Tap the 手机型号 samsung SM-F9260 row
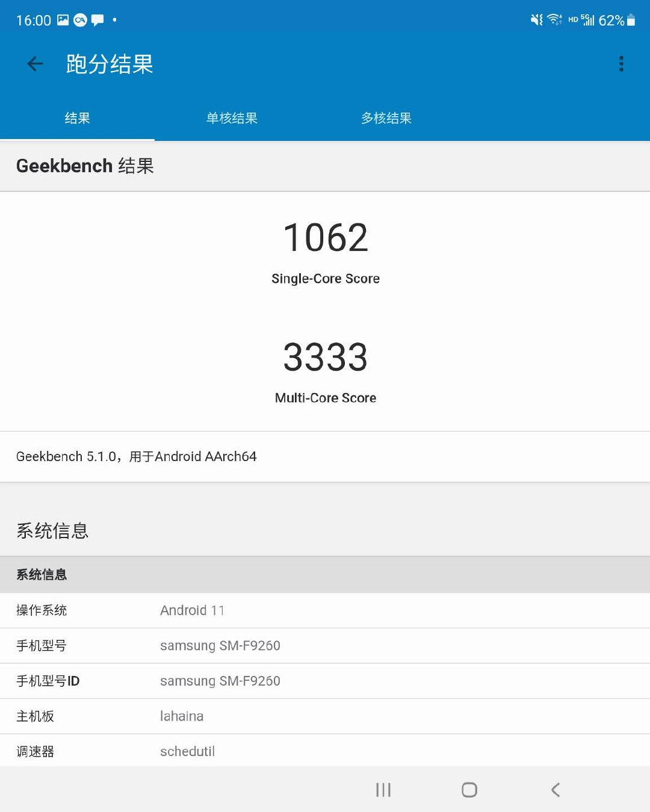The width and height of the screenshot is (650, 812). 325,646
